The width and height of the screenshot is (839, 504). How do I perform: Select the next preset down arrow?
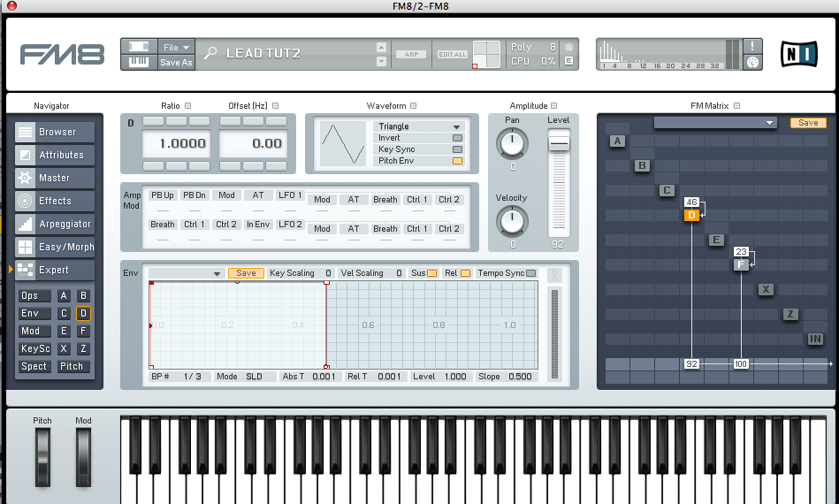click(x=381, y=62)
